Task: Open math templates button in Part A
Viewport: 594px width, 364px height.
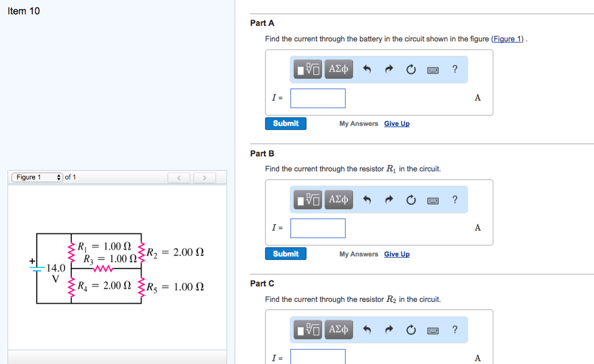Action: tap(307, 69)
